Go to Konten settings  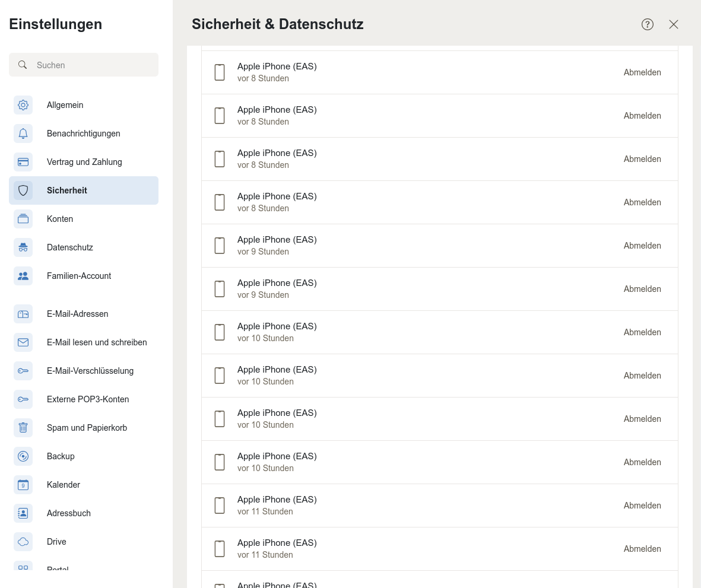pyautogui.click(x=60, y=219)
